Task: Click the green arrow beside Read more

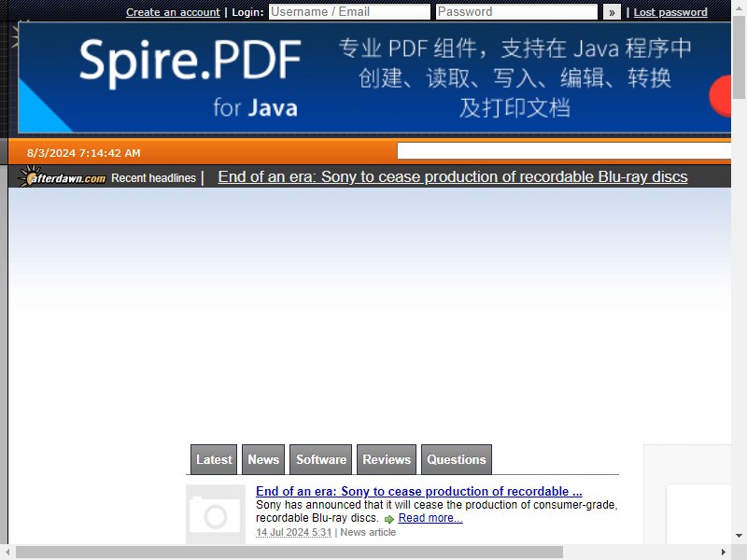Action: [388, 519]
